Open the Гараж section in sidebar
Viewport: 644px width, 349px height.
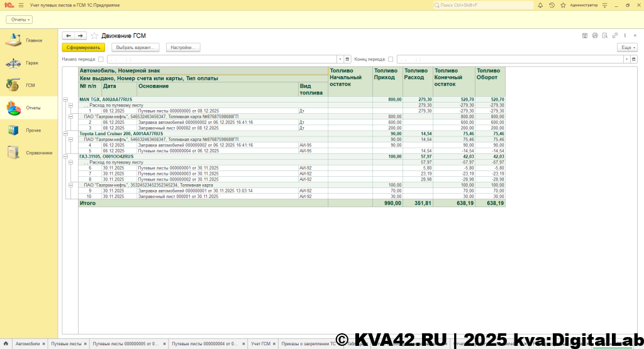31,63
